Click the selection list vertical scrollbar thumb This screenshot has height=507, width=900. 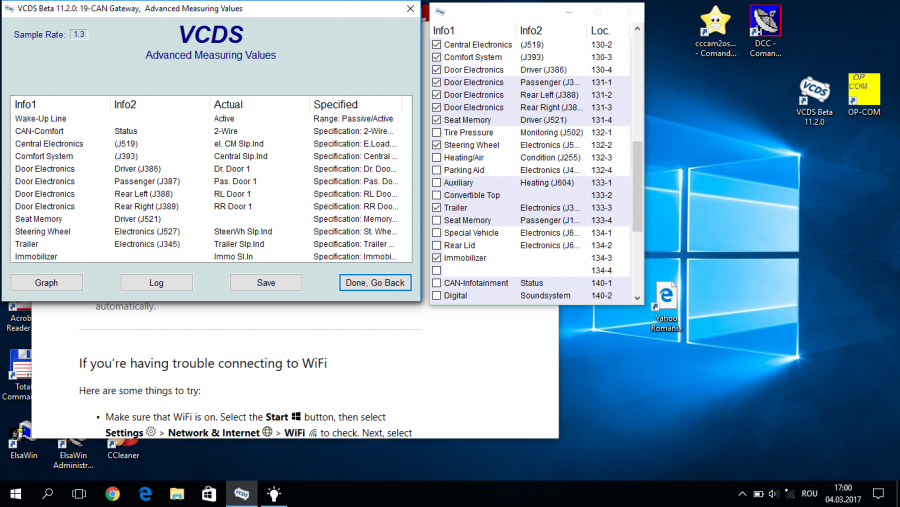pyautogui.click(x=638, y=185)
